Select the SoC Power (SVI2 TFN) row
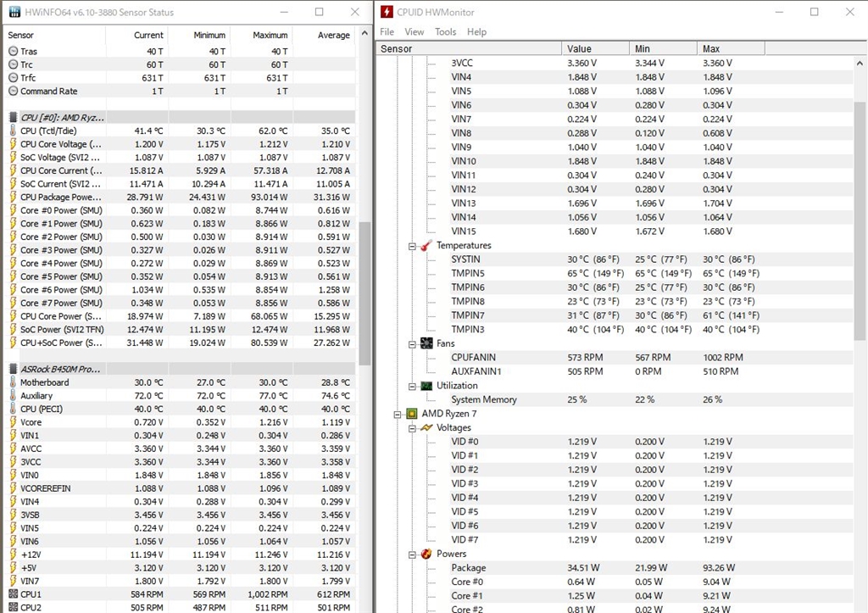Screen dimensions: 868x613 pyautogui.click(x=180, y=330)
